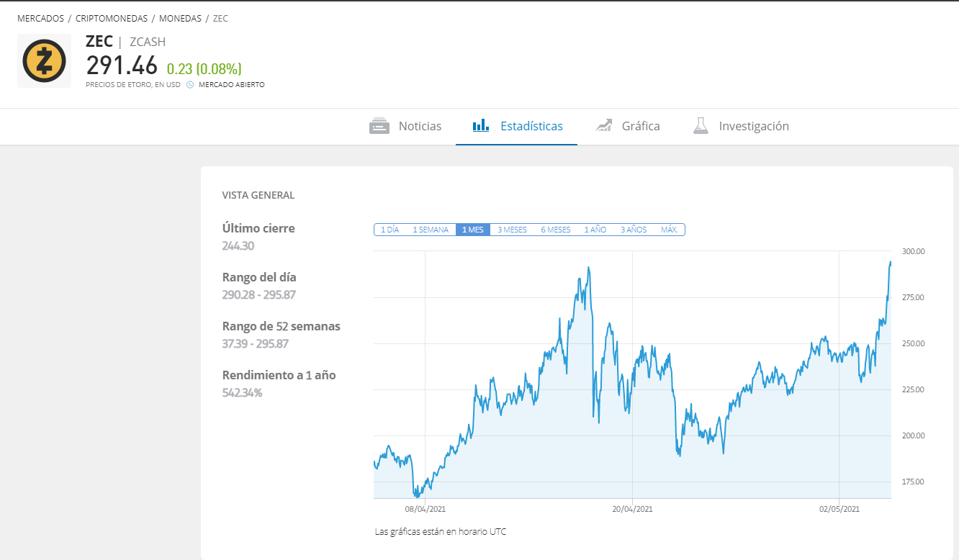The image size is (959, 560).
Task: Select the MÁX. chart range
Action: click(670, 230)
